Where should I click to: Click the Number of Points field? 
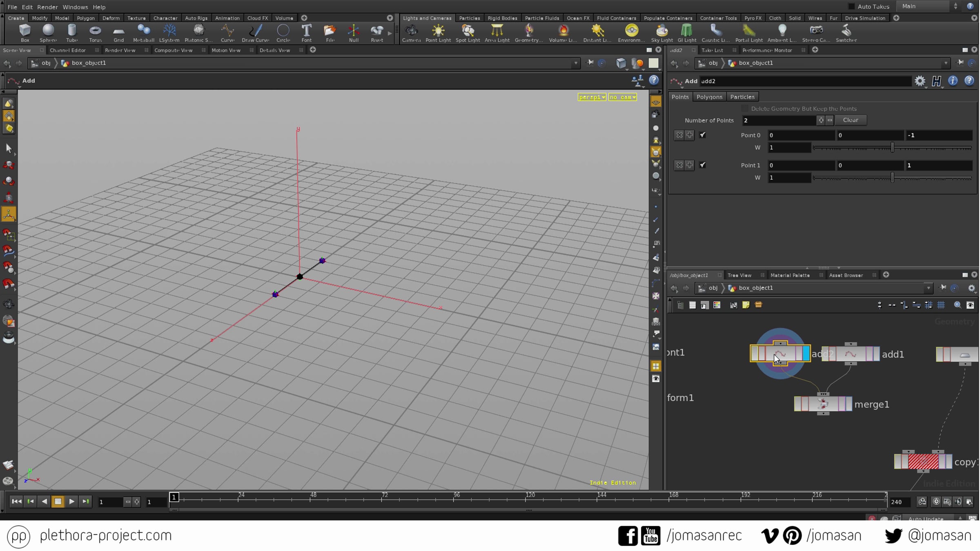779,120
